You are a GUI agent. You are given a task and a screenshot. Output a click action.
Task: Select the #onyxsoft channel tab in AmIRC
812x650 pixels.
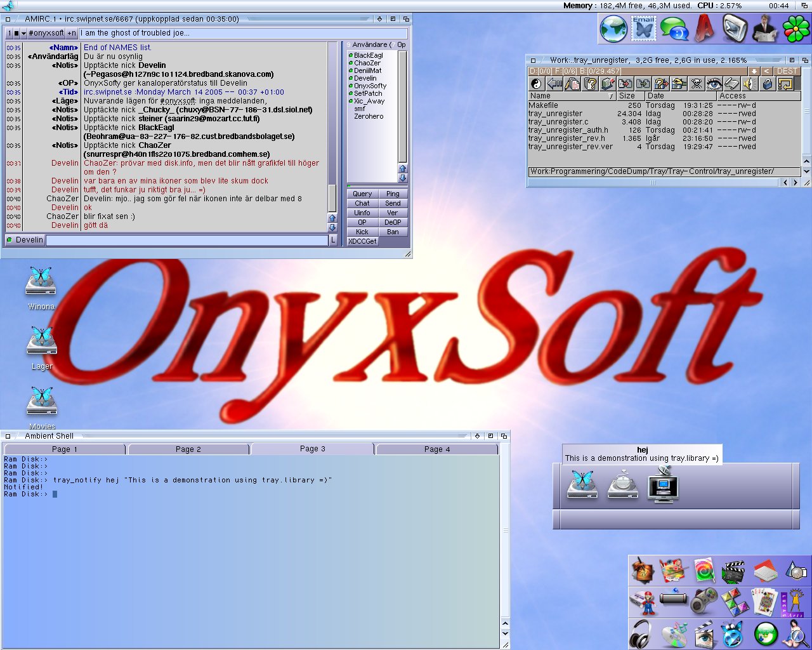point(46,33)
